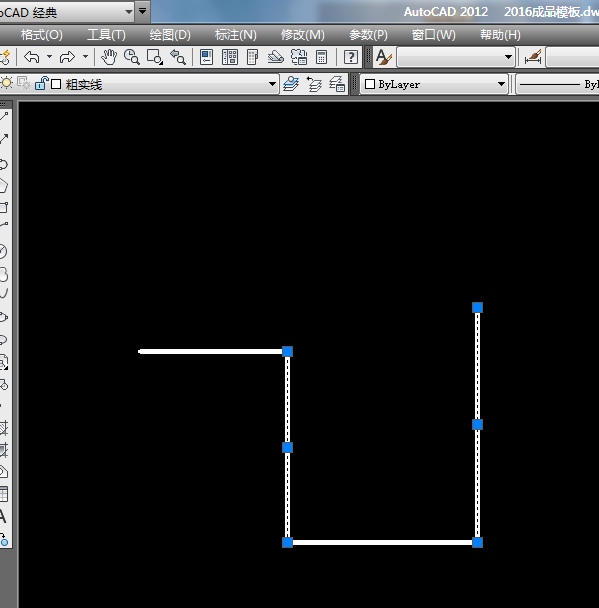Select the Ellipse Arc tool
Screen dimensions: 599x608
pos(4,340)
